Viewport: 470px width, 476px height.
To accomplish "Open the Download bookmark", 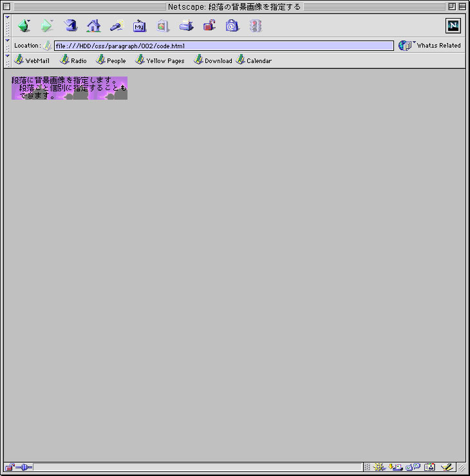I will tap(213, 60).
